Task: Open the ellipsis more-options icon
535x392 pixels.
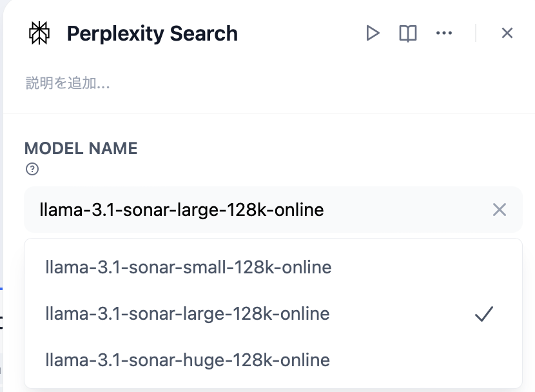Action: 444,33
